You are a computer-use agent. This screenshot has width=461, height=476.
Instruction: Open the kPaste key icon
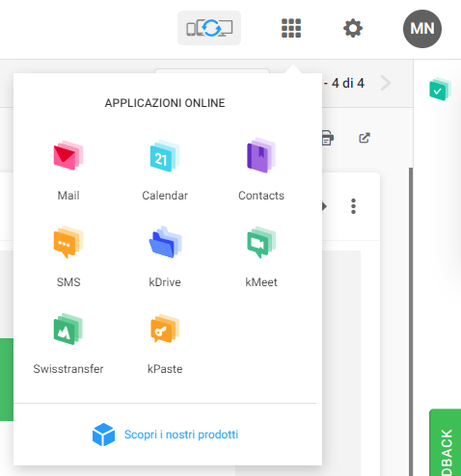165,329
